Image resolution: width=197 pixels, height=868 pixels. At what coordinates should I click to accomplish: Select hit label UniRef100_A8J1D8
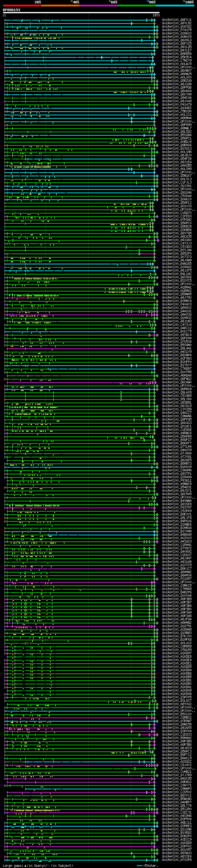(177, 84)
